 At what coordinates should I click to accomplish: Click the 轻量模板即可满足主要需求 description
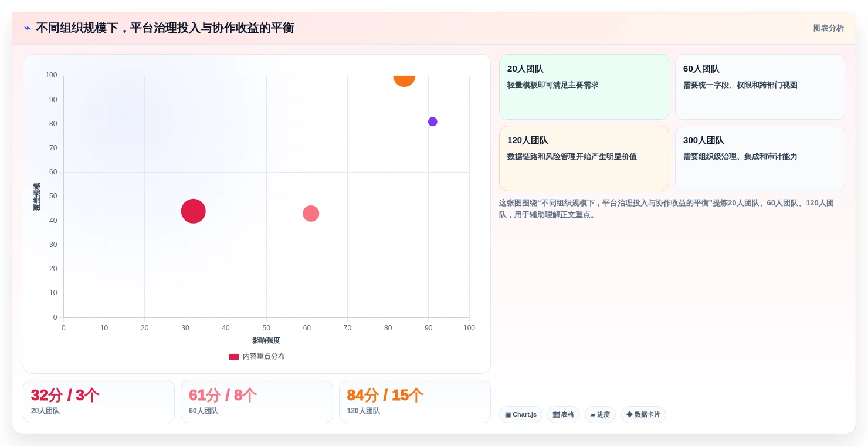(x=553, y=85)
